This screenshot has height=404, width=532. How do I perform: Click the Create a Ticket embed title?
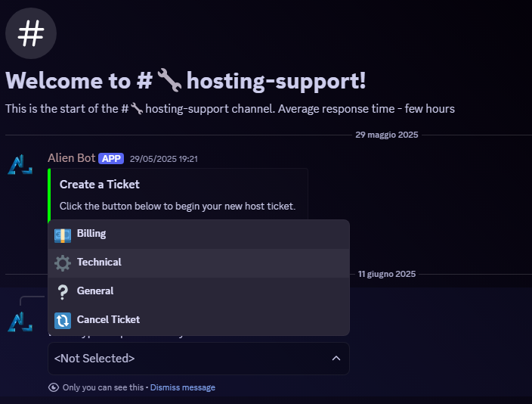[x=100, y=184]
